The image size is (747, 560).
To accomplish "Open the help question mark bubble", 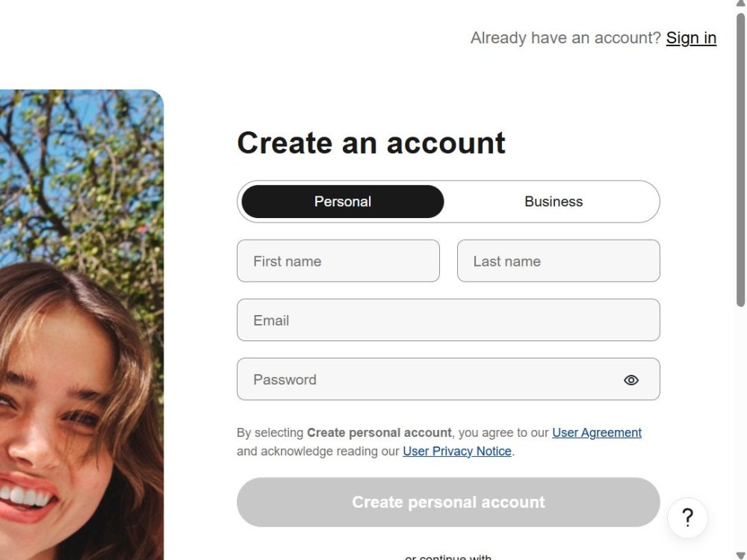I will 687,517.
